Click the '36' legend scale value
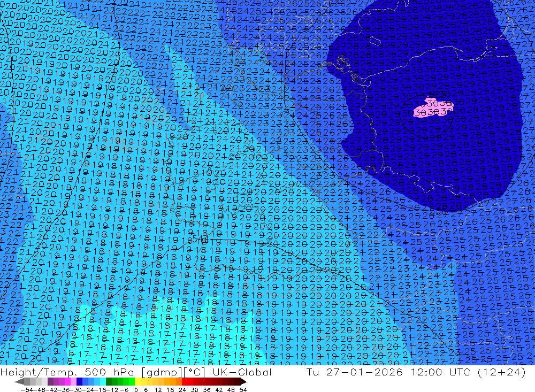 pos(207,390)
